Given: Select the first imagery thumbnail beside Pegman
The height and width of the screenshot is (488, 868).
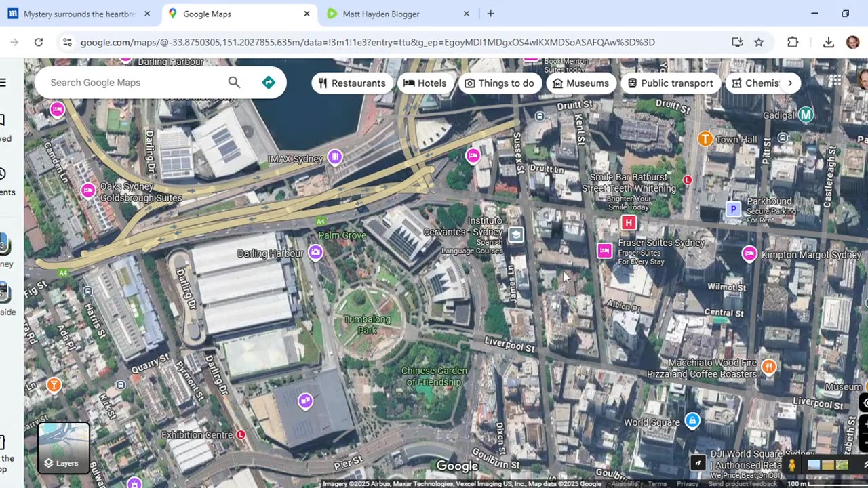Looking at the screenshot, I should click(813, 465).
